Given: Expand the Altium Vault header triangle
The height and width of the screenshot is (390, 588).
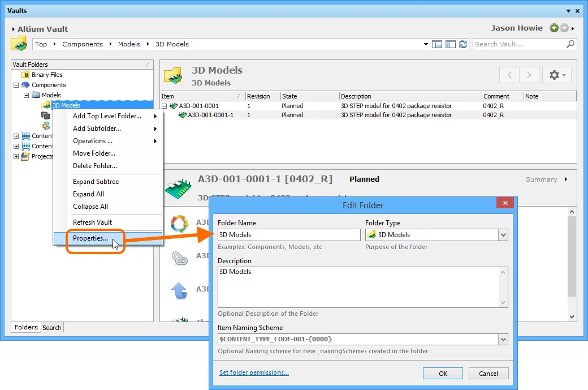Looking at the screenshot, I should 14,29.
